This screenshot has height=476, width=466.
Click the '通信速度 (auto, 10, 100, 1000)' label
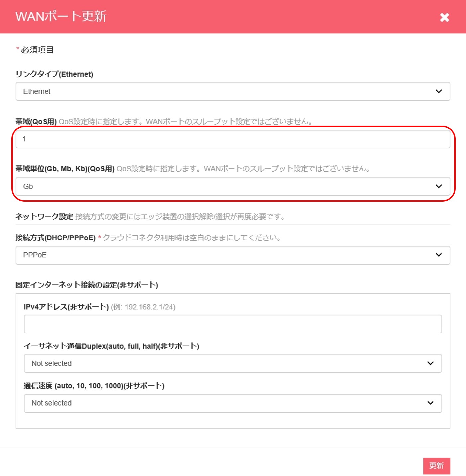pyautogui.click(x=94, y=386)
